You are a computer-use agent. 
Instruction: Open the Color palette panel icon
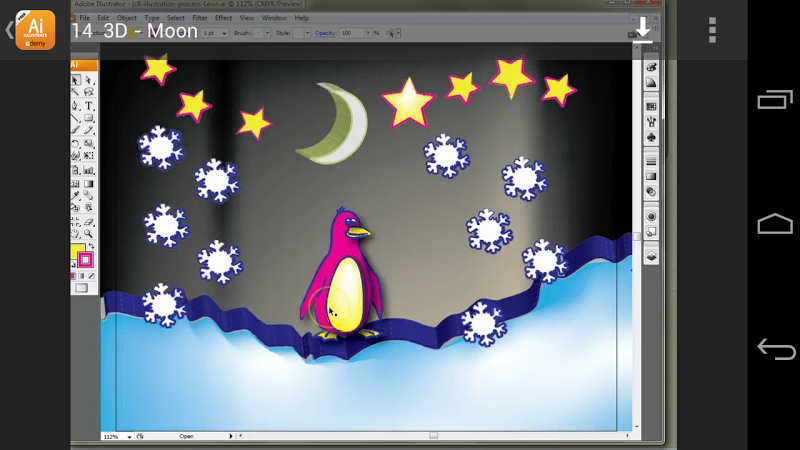[651, 67]
